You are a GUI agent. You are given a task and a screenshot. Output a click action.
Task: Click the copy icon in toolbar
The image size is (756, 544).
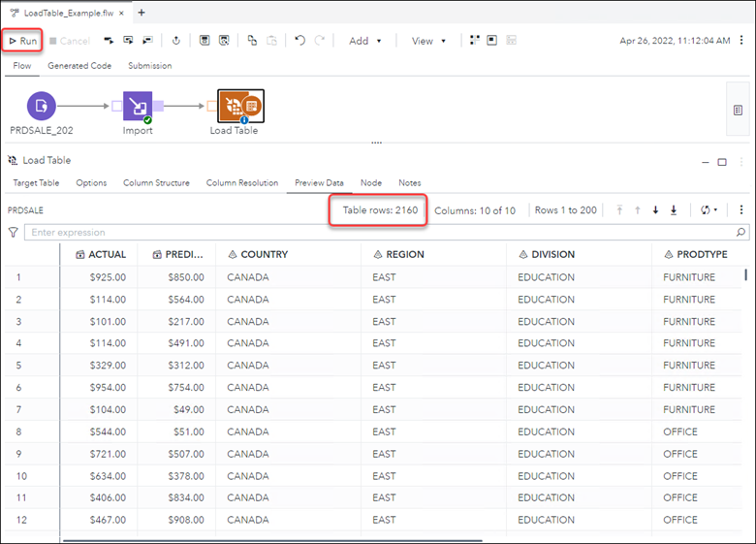click(252, 41)
